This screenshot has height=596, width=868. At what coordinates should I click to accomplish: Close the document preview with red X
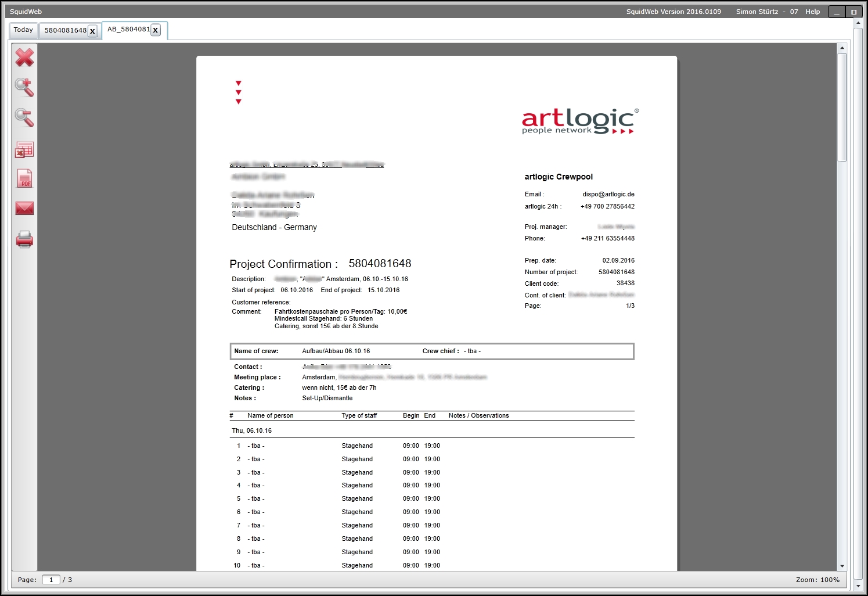[24, 58]
